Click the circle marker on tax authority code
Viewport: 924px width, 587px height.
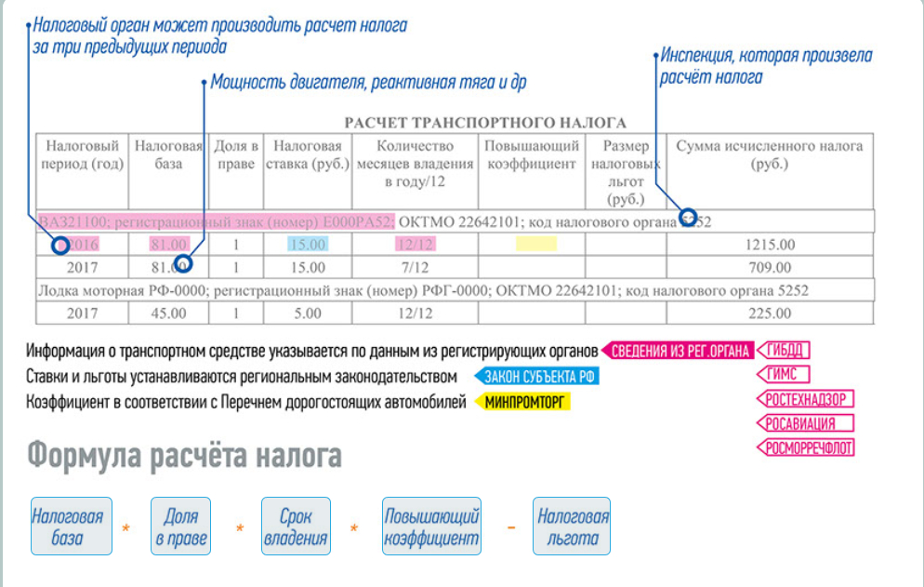point(688,217)
